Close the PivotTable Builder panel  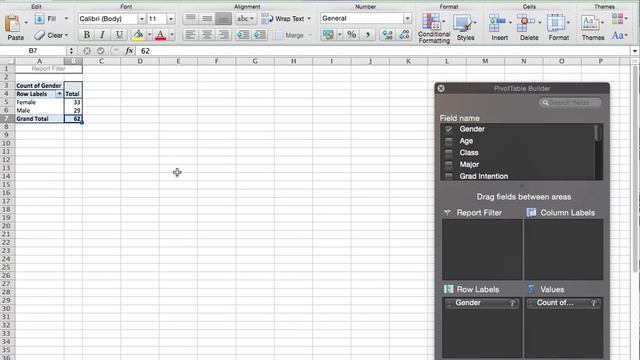[x=441, y=88]
